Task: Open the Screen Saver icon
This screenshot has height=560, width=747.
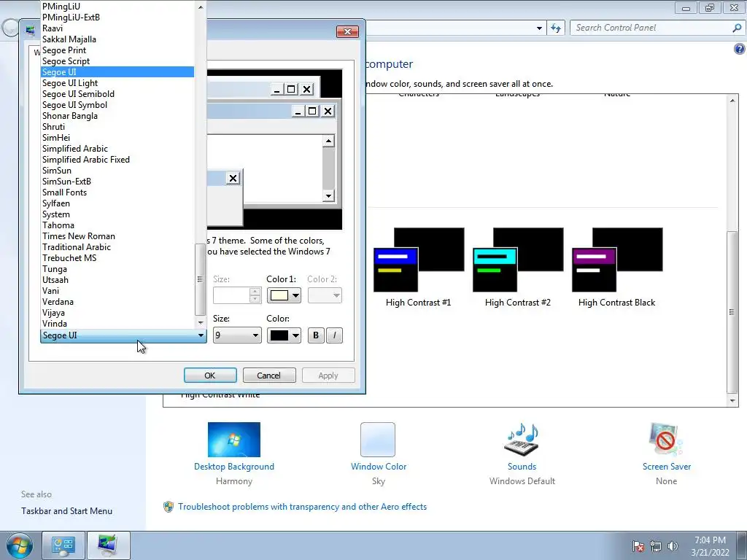Action: 666,440
